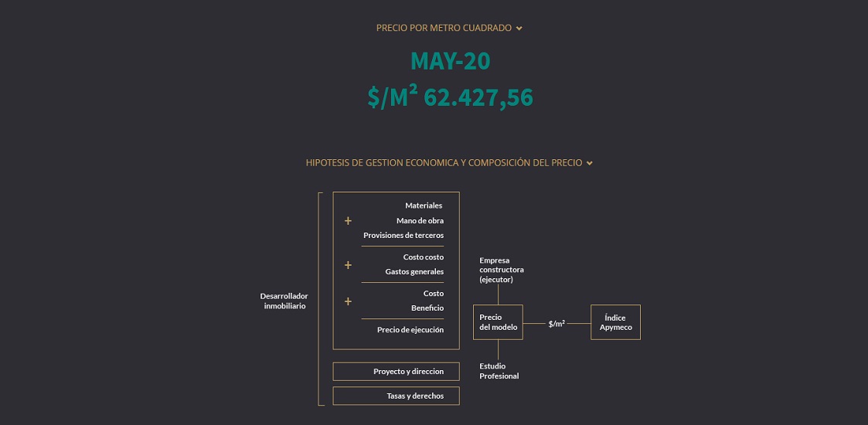Click the Hipotesis de gestion economica heading
The height and width of the screenshot is (425, 868).
[444, 163]
